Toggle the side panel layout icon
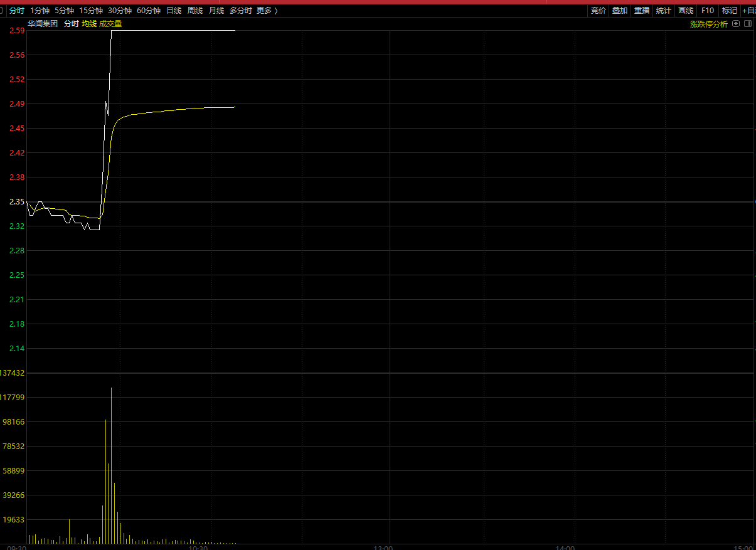 pyautogui.click(x=747, y=24)
